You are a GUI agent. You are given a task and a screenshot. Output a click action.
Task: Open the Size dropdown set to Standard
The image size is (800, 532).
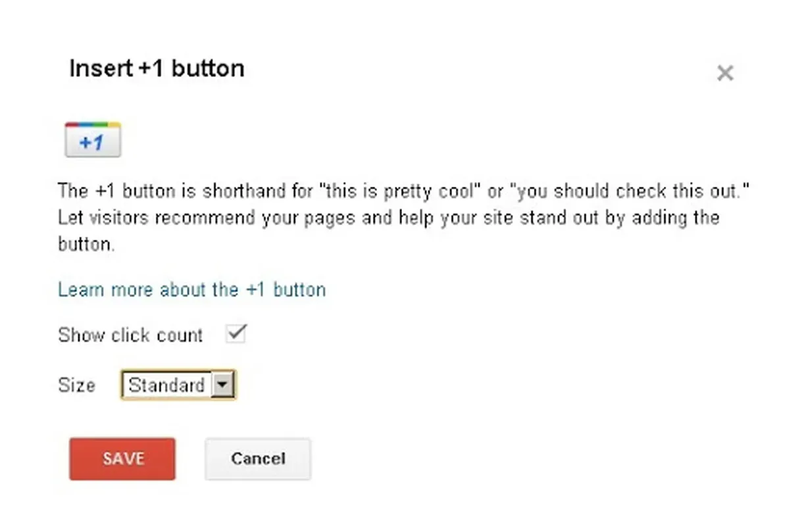tap(178, 385)
